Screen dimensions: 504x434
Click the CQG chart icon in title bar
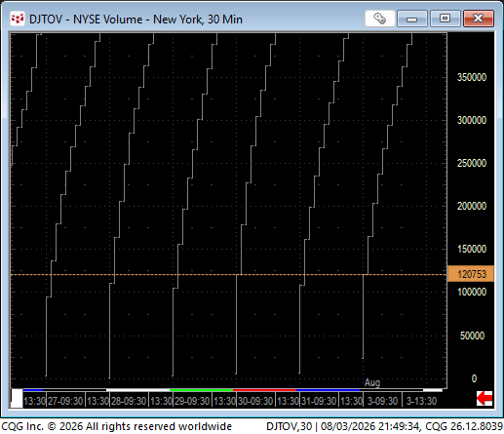pyautogui.click(x=18, y=19)
